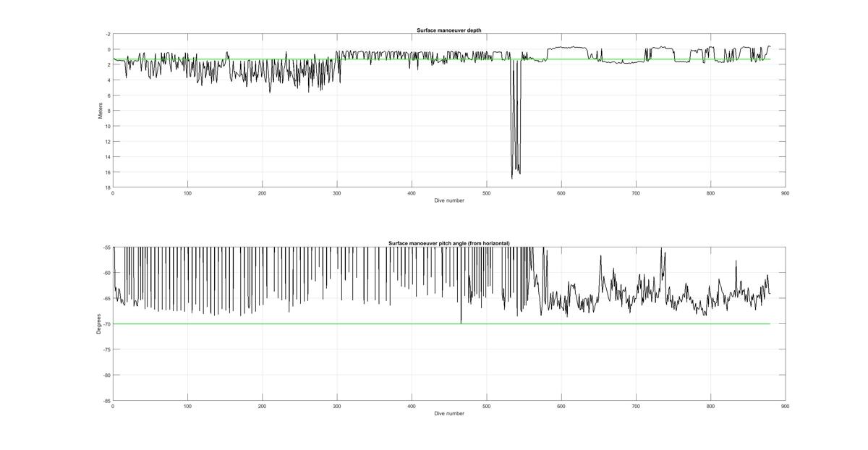This screenshot has width=868, height=450.
Task: Click the "Surface manoeuver depth" plot title
Action: [449, 30]
